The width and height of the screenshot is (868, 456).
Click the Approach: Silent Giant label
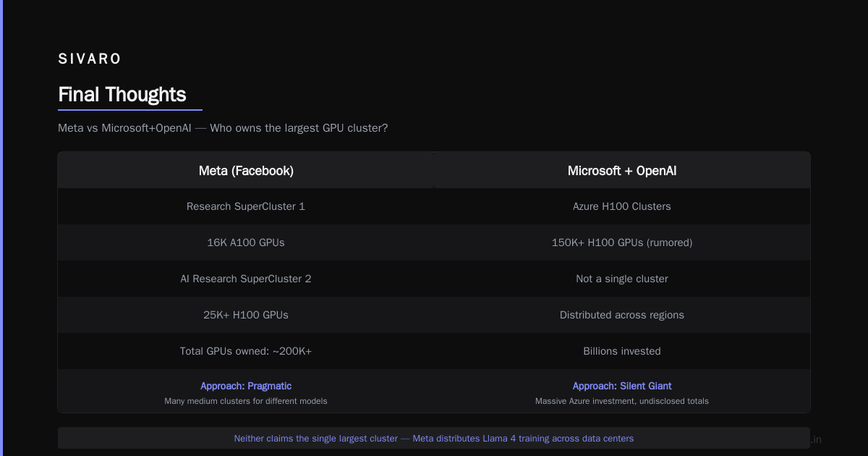[622, 386]
